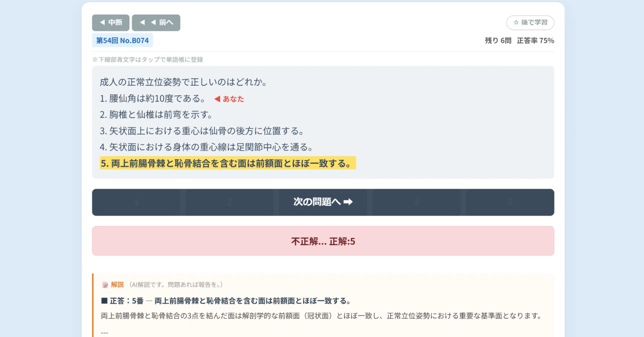Click answer option 1 腰仙角は約10度である

tap(153, 98)
